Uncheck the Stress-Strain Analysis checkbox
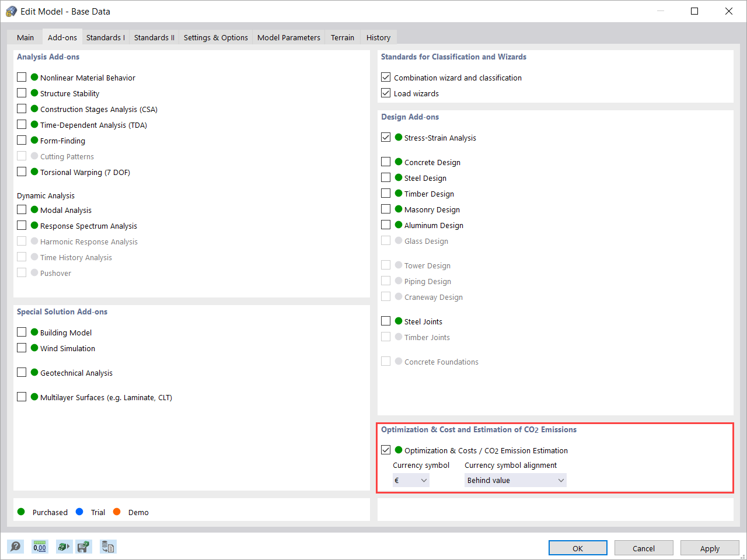The height and width of the screenshot is (560, 747). [386, 137]
